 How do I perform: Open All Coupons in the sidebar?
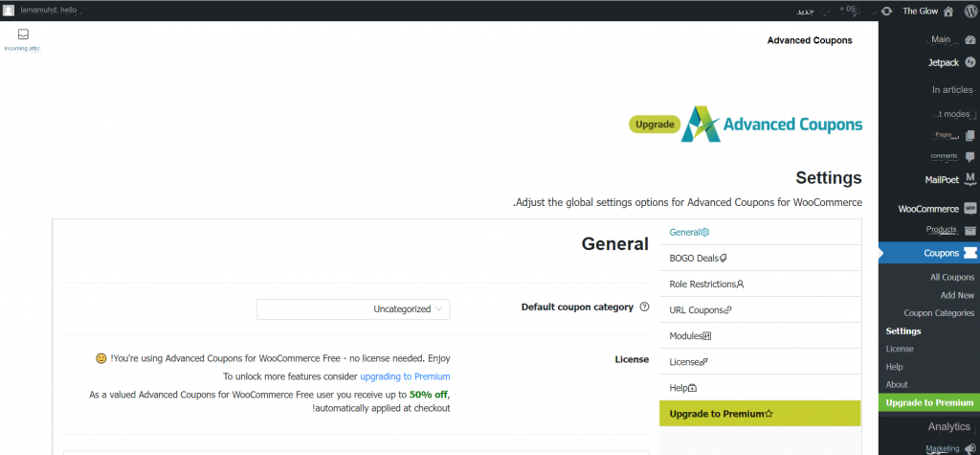point(952,277)
